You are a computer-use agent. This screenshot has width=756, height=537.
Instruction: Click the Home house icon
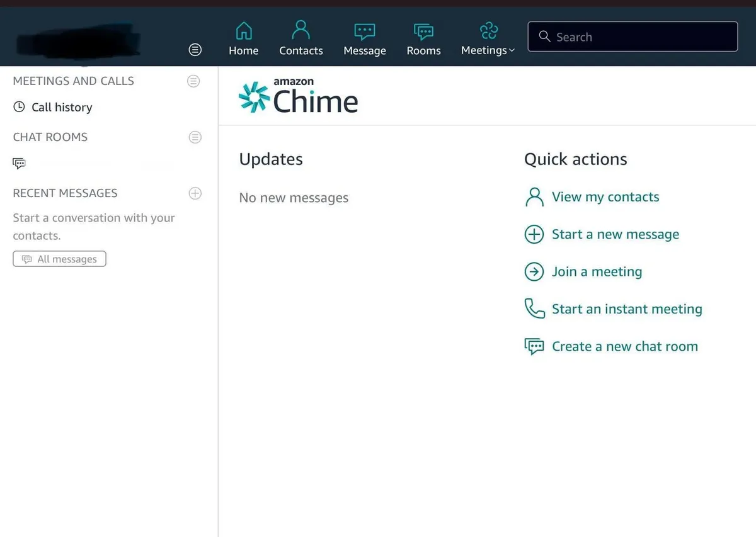[243, 31]
